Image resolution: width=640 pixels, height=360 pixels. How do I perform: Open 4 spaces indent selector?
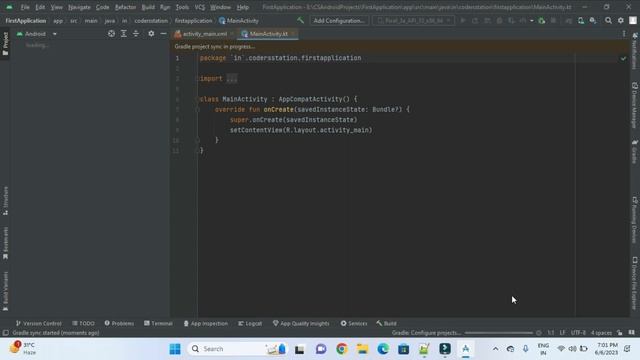[601, 333]
